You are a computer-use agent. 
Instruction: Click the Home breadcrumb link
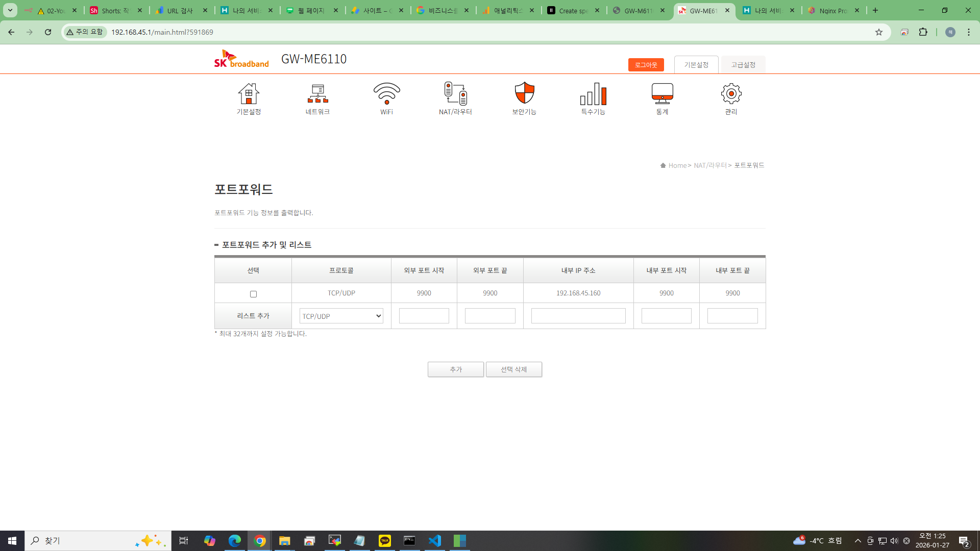[677, 165]
